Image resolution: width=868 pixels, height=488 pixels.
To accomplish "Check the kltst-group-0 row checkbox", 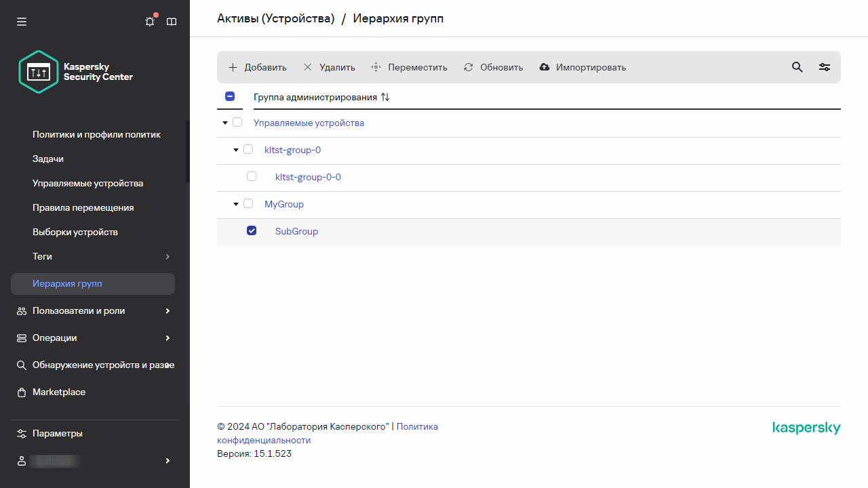I will coord(248,150).
